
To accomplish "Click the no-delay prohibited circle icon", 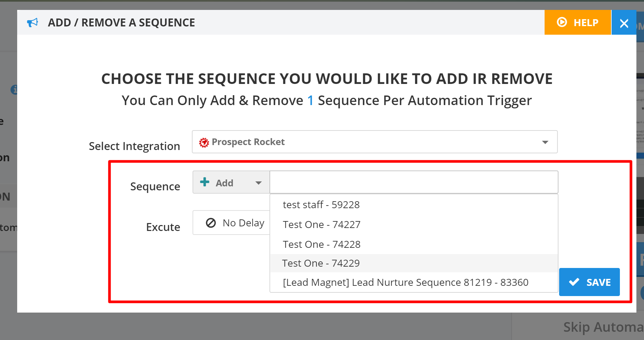I will [x=211, y=223].
